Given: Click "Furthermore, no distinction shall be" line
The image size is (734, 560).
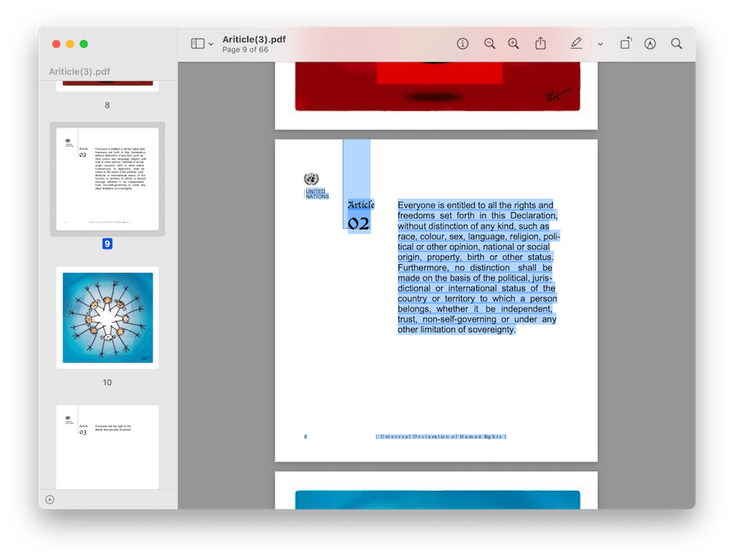Looking at the screenshot, I should click(475, 267).
